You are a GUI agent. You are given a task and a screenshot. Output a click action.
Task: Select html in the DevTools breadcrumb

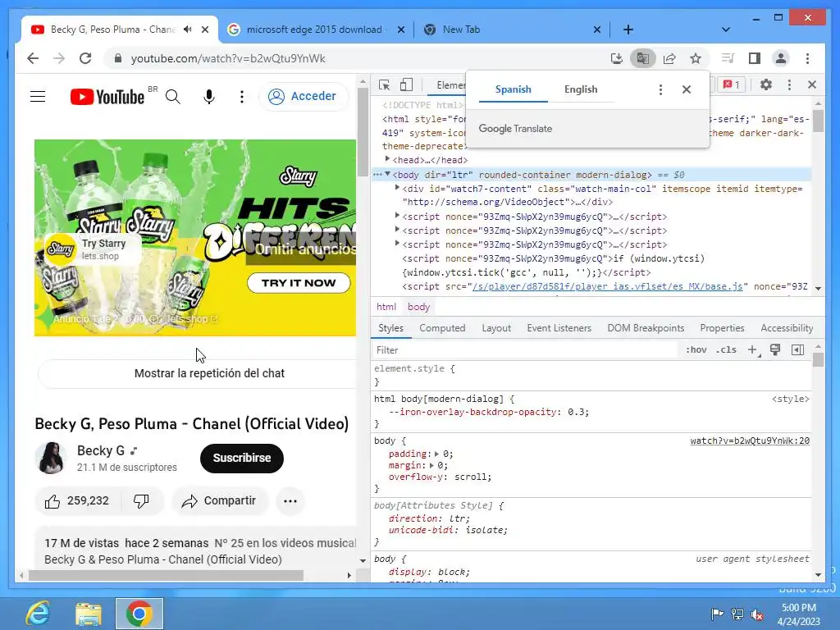[386, 307]
